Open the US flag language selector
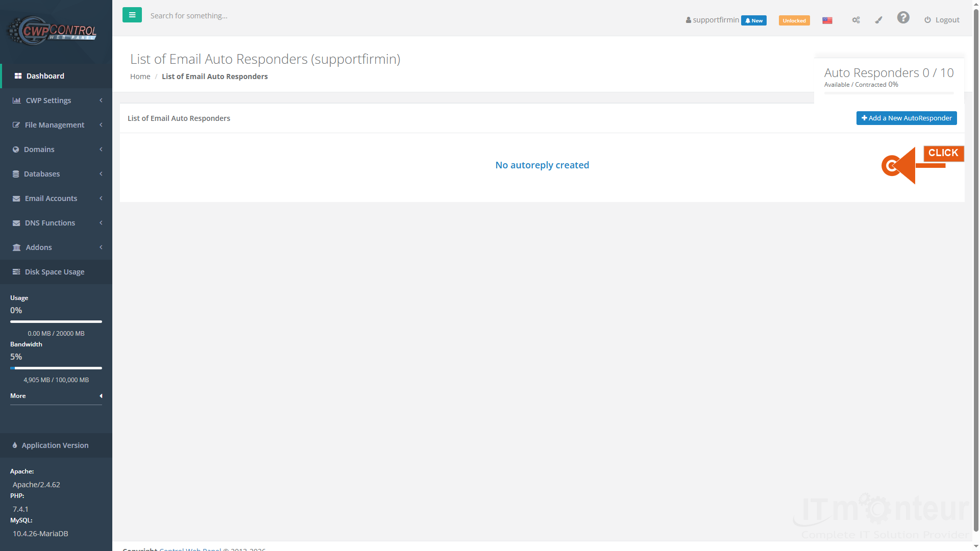This screenshot has width=980, height=551. point(827,20)
